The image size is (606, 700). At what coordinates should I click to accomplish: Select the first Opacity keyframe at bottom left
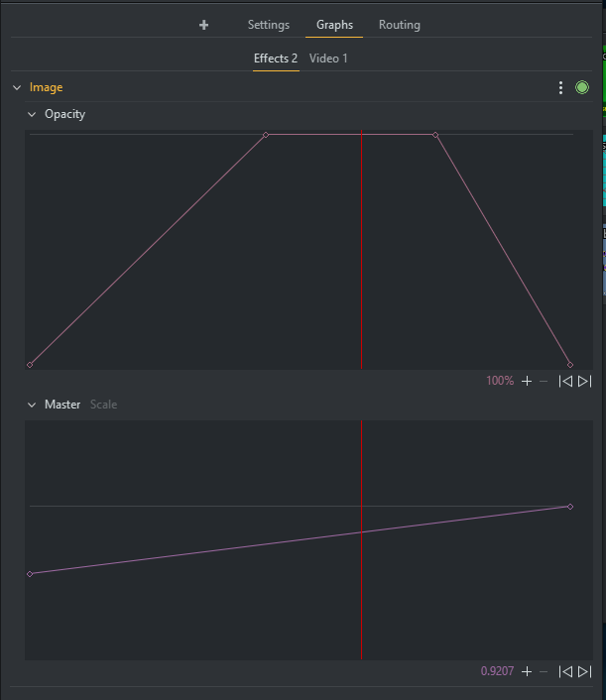[x=30, y=365]
